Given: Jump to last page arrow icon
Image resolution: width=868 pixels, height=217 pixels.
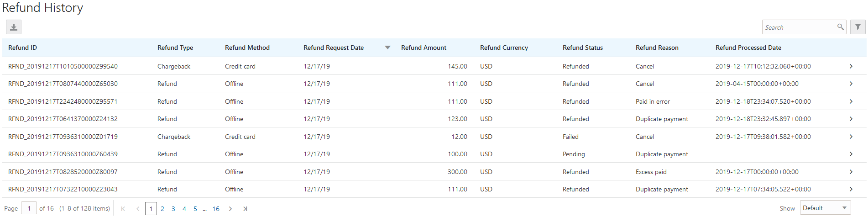Looking at the screenshot, I should pos(245,209).
